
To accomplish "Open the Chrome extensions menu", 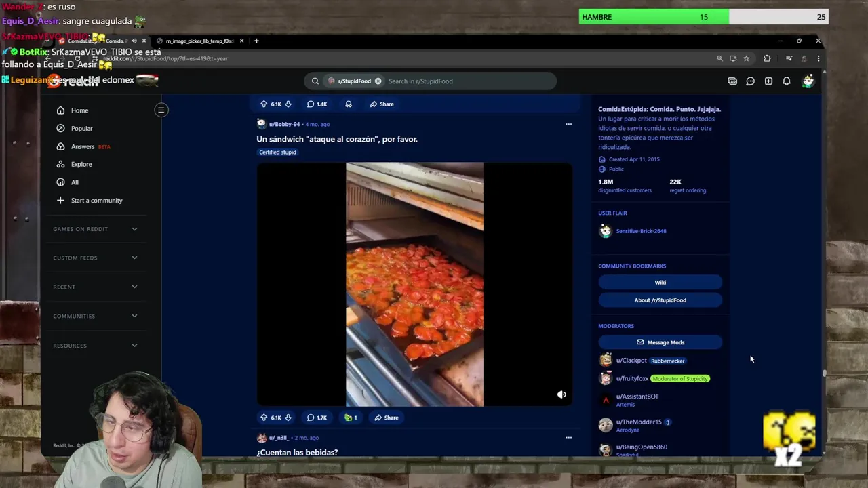I will pos(767,58).
